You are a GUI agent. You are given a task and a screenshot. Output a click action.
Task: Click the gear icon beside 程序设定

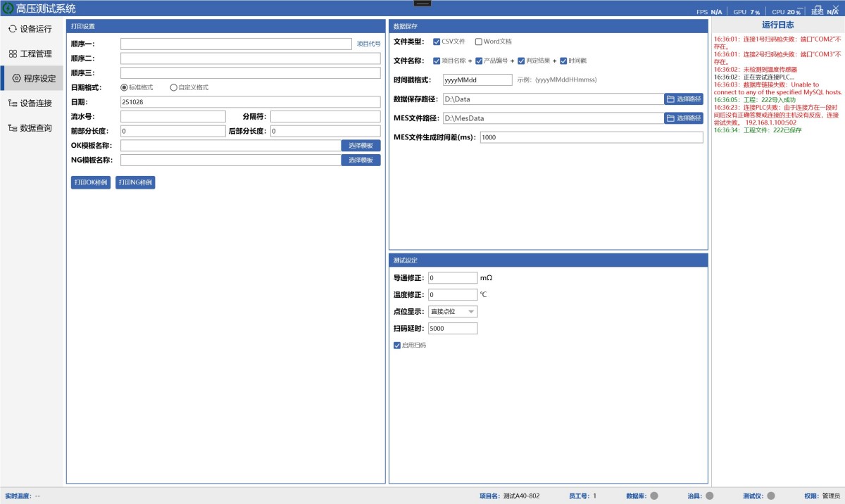pyautogui.click(x=17, y=78)
